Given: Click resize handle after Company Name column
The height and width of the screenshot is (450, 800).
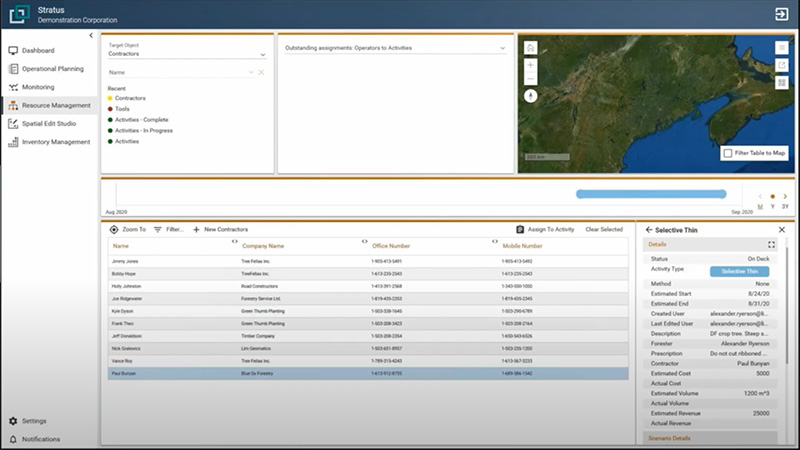Looking at the screenshot, I should pyautogui.click(x=364, y=241).
